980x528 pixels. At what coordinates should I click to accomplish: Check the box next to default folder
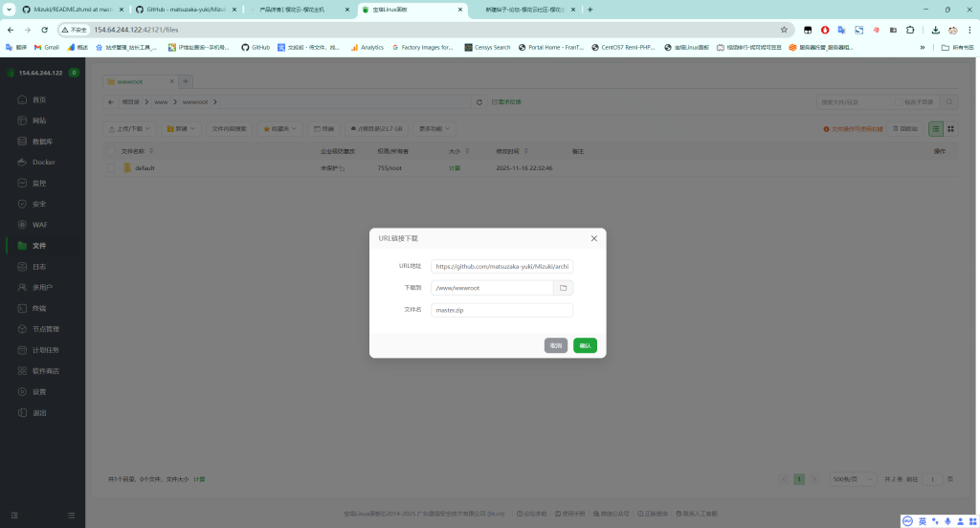pos(111,168)
